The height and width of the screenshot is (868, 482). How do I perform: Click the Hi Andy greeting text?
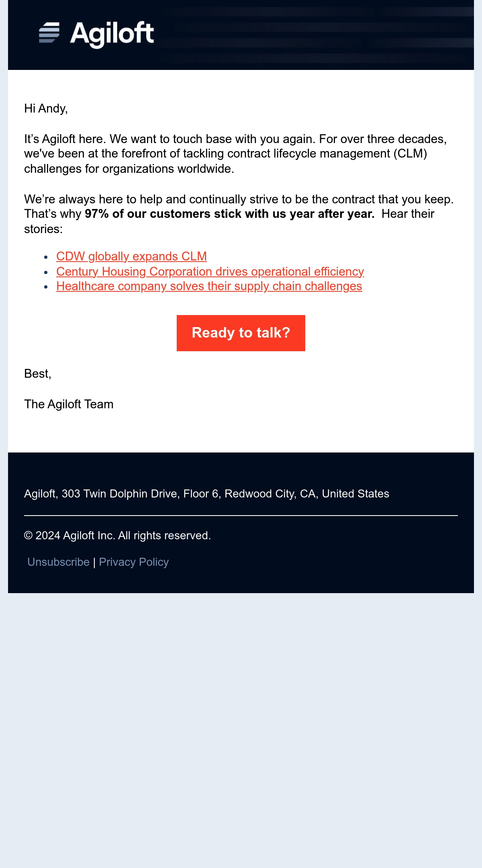pos(46,108)
